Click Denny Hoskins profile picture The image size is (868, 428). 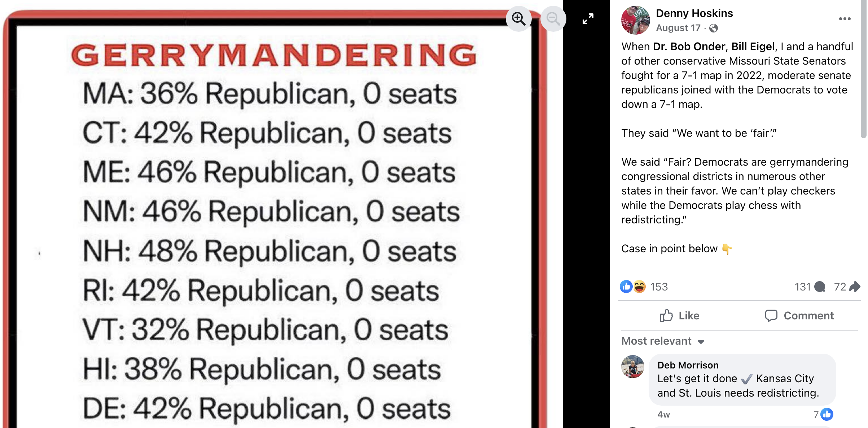click(635, 20)
